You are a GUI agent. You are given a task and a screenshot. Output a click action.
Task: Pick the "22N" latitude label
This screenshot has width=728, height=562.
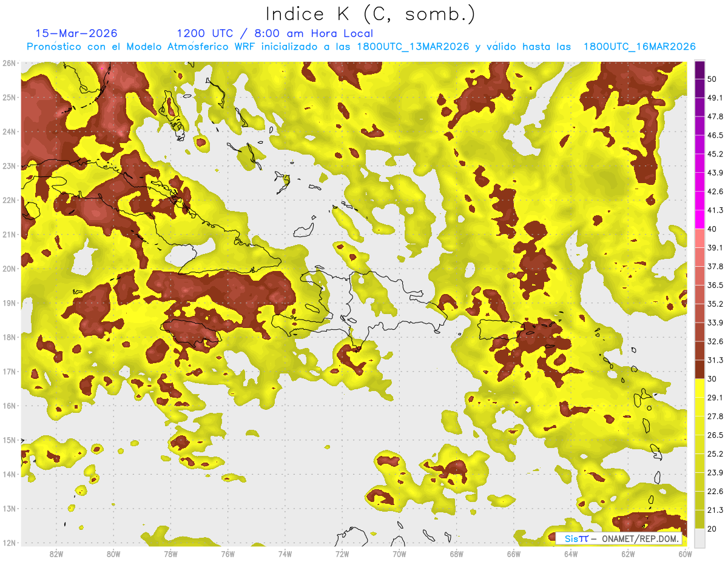pos(8,200)
